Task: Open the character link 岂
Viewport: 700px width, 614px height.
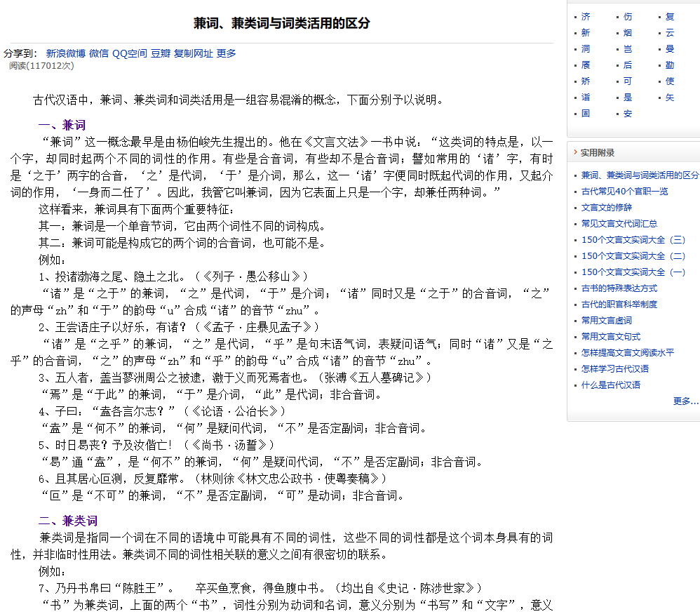Action: point(628,49)
